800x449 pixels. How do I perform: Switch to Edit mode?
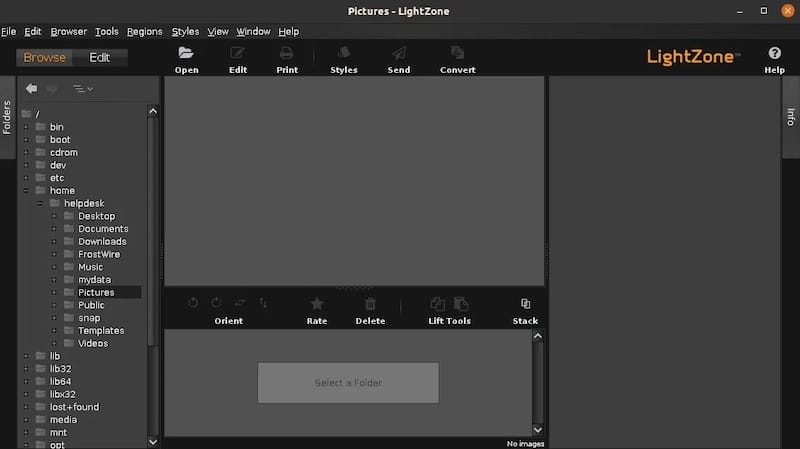click(99, 58)
